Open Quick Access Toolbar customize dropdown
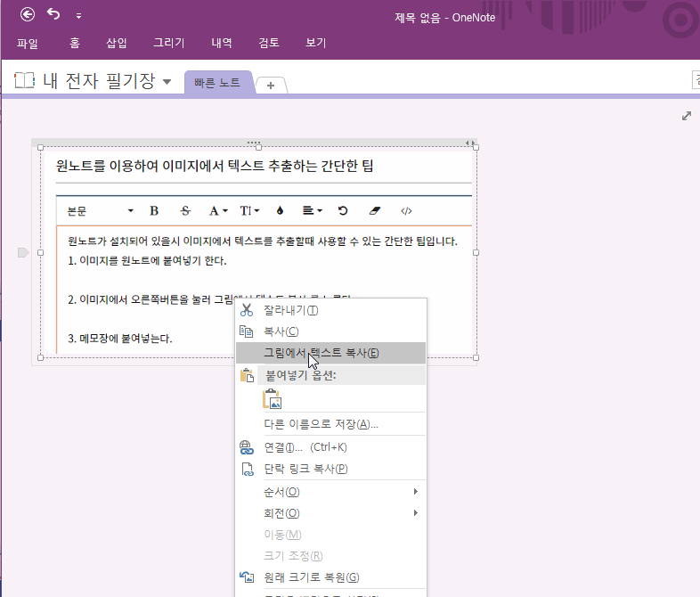 78,15
